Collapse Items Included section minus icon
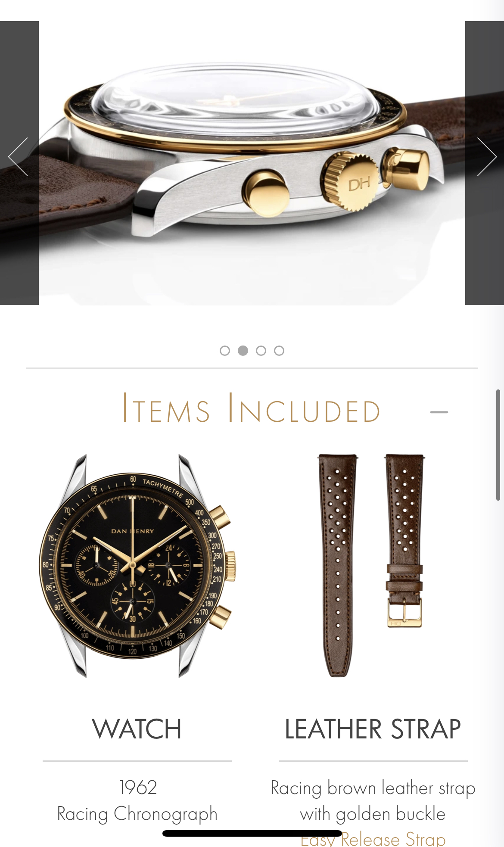 point(439,412)
